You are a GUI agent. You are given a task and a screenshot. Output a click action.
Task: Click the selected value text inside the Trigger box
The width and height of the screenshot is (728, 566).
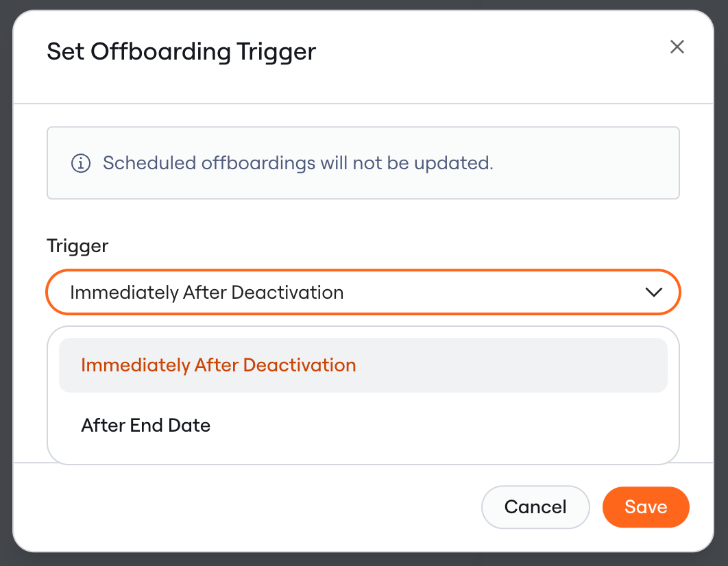coord(206,293)
